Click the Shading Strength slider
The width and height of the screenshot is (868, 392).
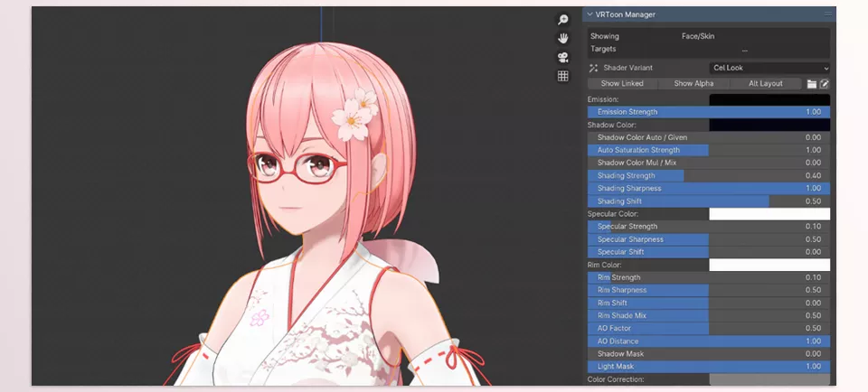coord(709,176)
